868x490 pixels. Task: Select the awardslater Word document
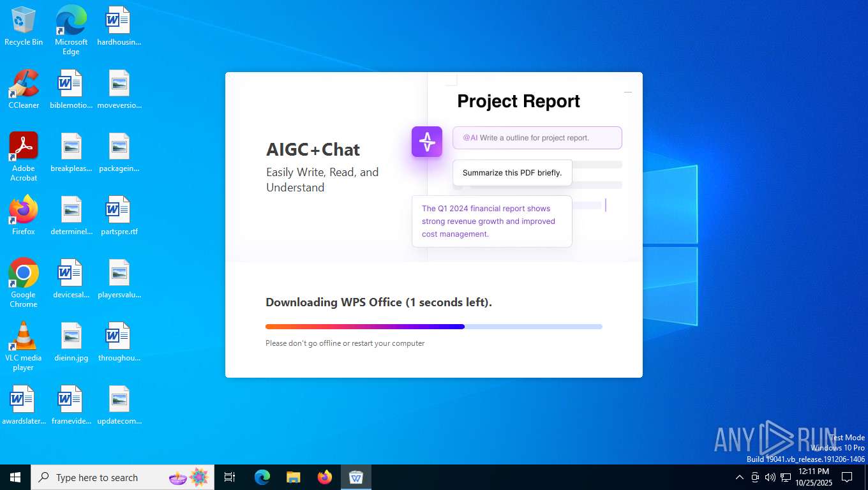[24, 405]
